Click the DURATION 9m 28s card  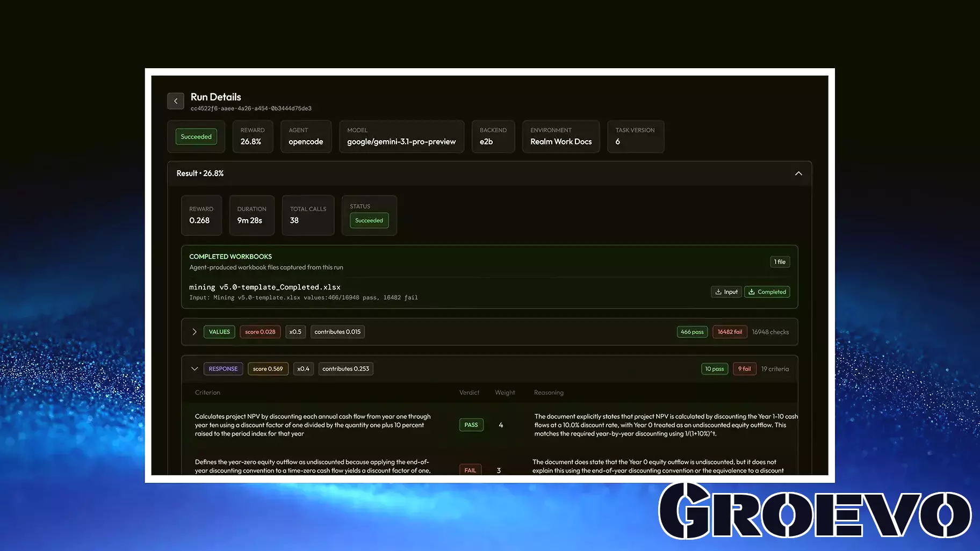point(252,215)
